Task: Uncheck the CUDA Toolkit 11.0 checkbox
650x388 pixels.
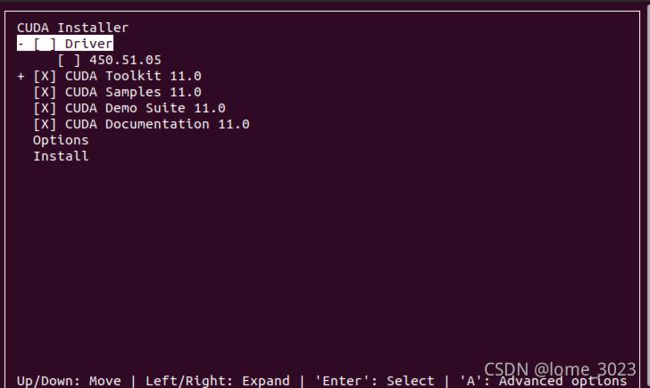Action: [x=45, y=76]
